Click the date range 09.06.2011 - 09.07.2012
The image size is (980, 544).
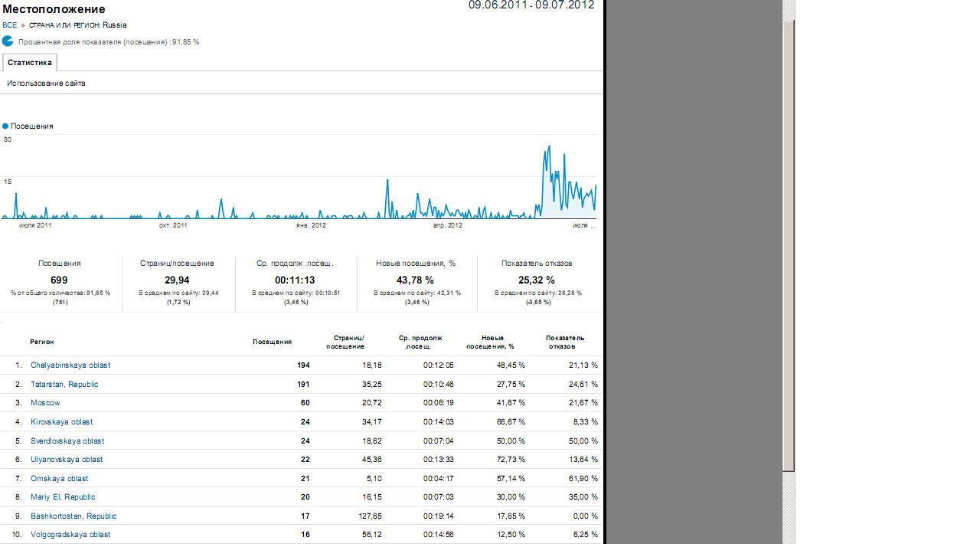click(x=531, y=5)
